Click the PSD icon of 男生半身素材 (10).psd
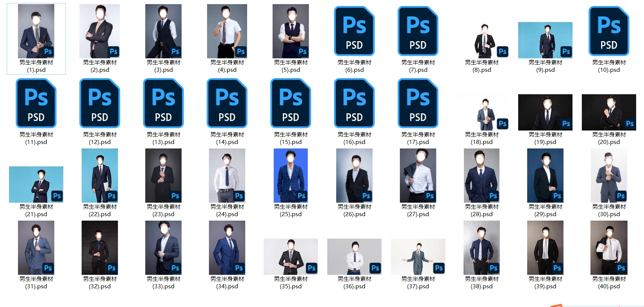 tap(609, 31)
